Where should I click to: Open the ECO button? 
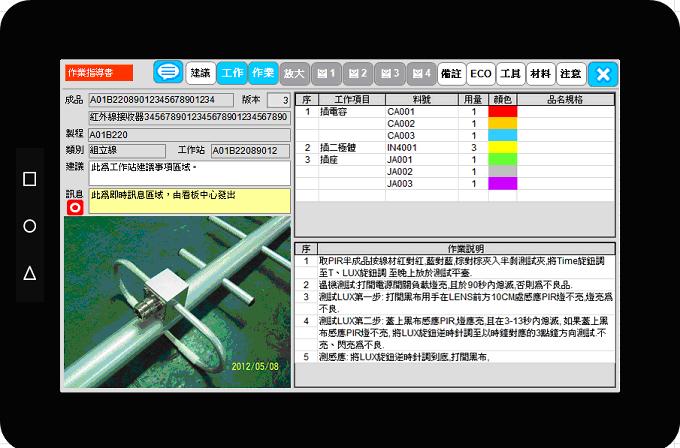481,74
